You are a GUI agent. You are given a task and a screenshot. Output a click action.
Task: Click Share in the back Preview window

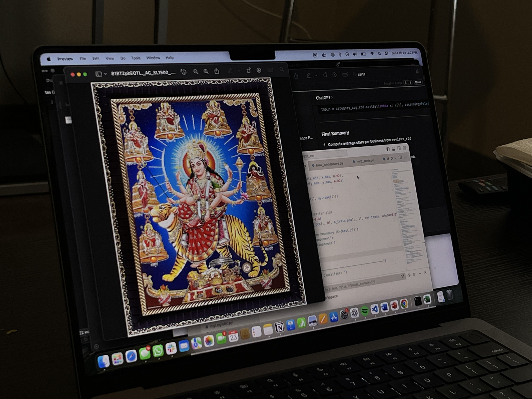pyautogui.click(x=296, y=76)
